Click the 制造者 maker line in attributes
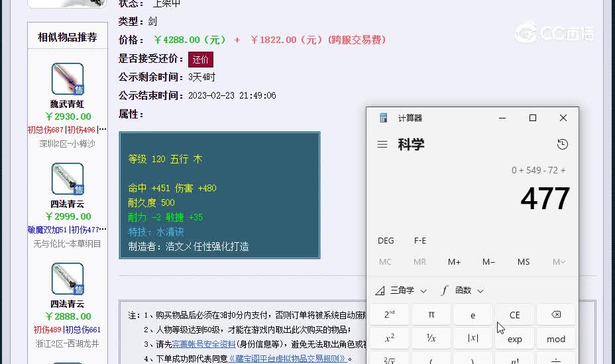This screenshot has height=364, width=615. pos(189,246)
